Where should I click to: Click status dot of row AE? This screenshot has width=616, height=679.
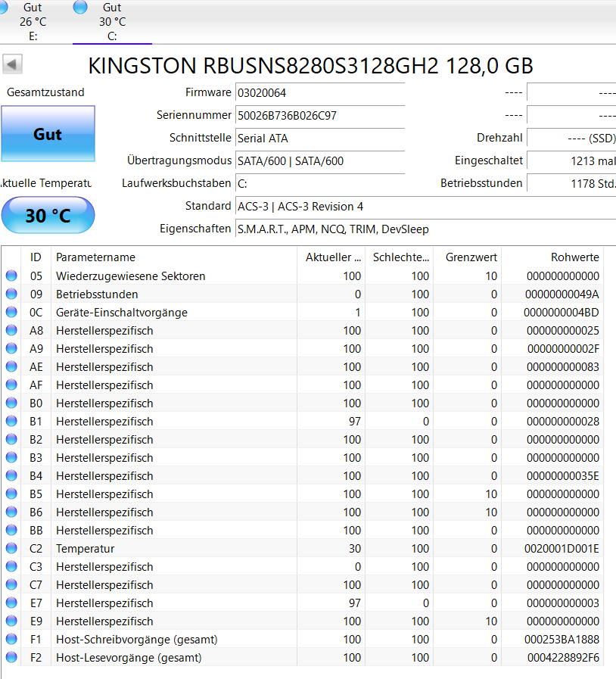[x=11, y=366]
